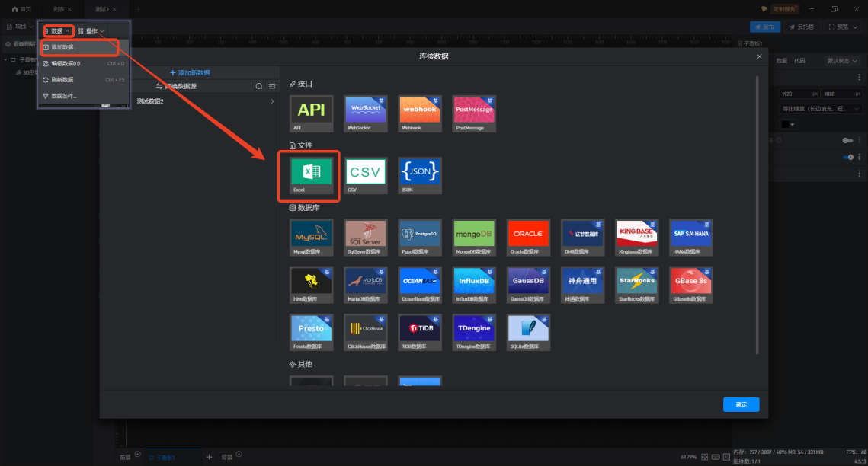The width and height of the screenshot is (868, 466).
Task: Select the API interface connector
Action: point(311,112)
